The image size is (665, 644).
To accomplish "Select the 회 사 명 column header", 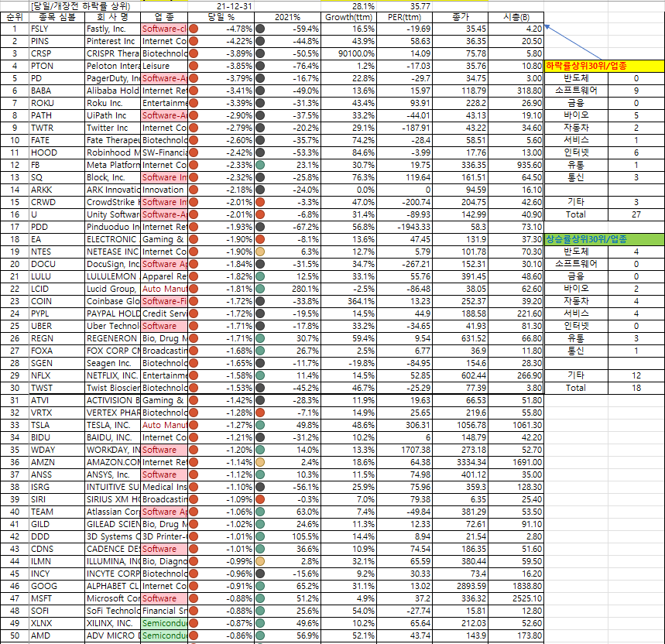I will 113,17.
